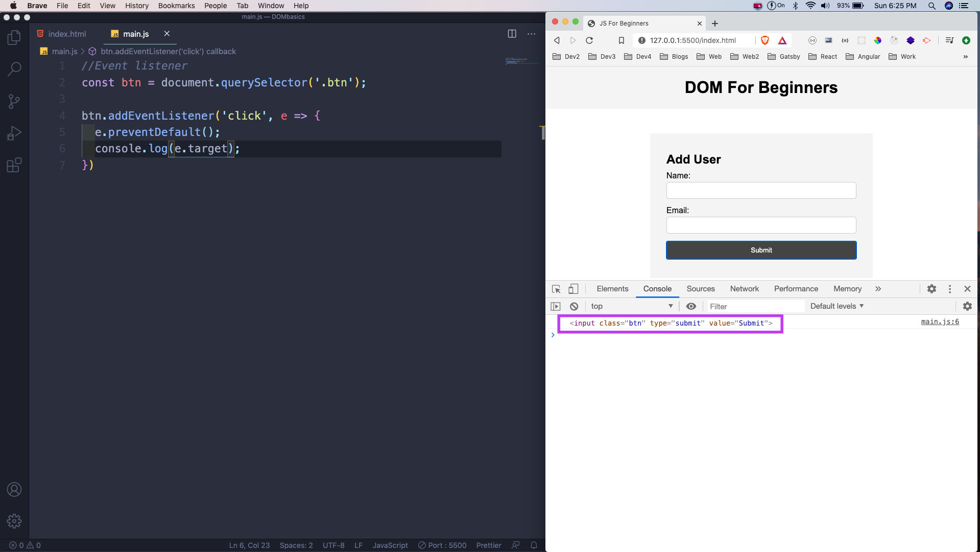Open the Bookmarks menu in the menu bar
The image size is (980, 552).
click(176, 6)
